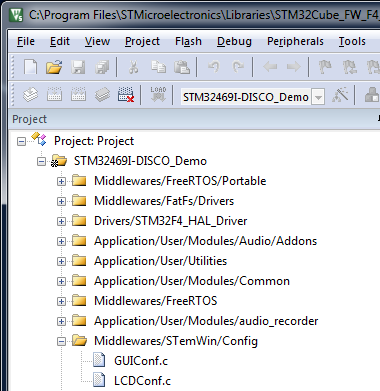
Task: Select the Drivers/STM32F4_HAL_Driver folder label
Action: coord(171,221)
